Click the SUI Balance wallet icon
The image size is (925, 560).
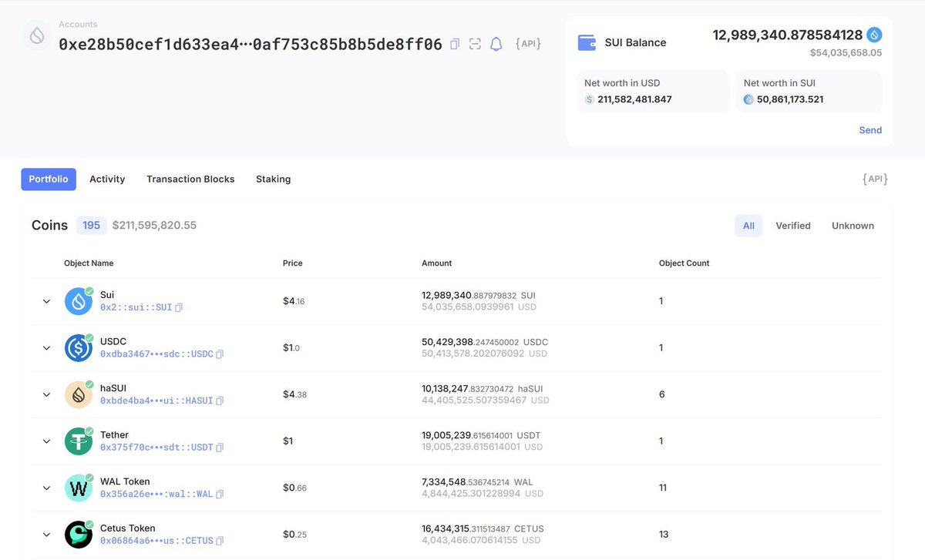[587, 42]
